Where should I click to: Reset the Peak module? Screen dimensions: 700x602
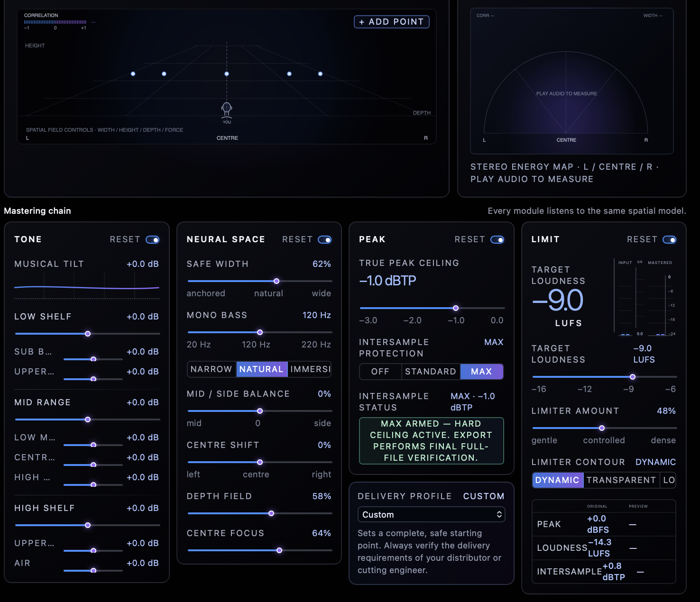470,240
